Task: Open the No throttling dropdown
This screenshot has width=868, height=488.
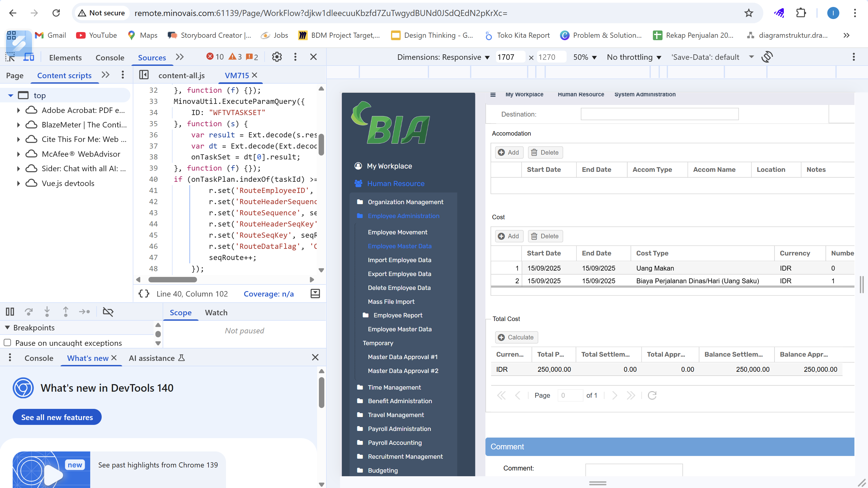Action: [x=634, y=57]
